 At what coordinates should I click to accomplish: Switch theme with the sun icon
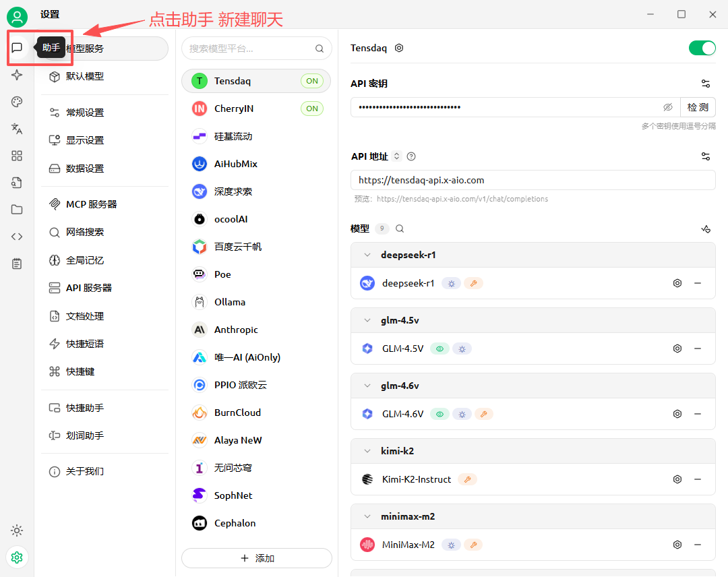(17, 530)
